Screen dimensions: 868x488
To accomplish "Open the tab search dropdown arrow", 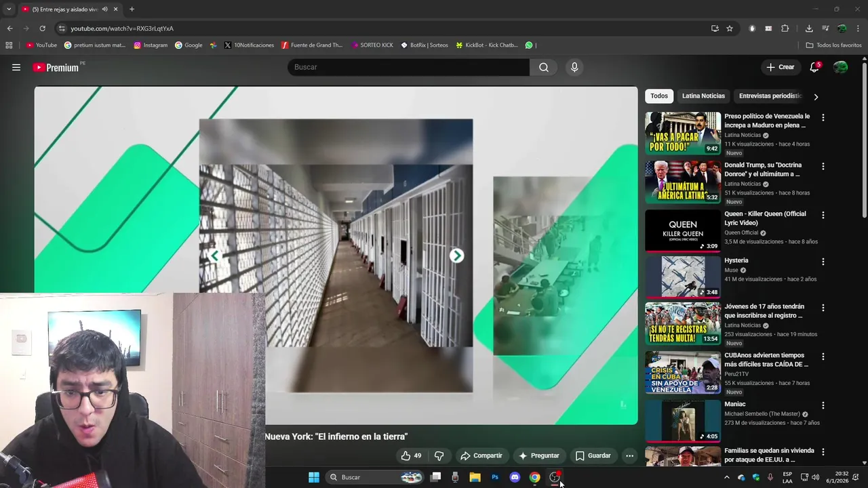I will 9,9.
